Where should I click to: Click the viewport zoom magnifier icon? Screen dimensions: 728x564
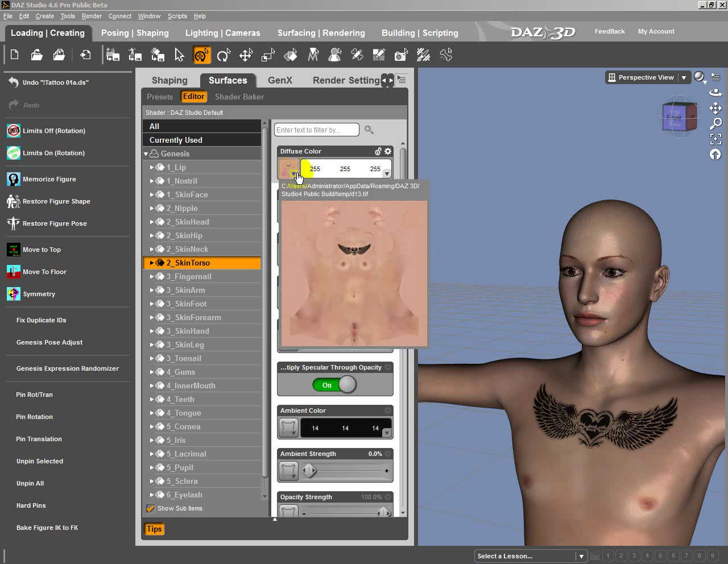point(715,123)
